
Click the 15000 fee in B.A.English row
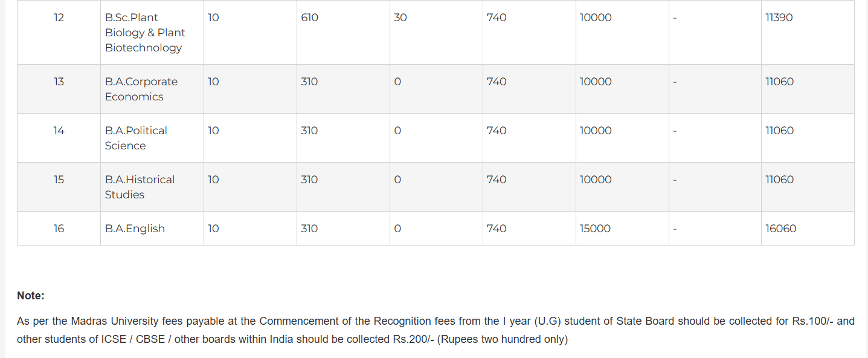595,229
